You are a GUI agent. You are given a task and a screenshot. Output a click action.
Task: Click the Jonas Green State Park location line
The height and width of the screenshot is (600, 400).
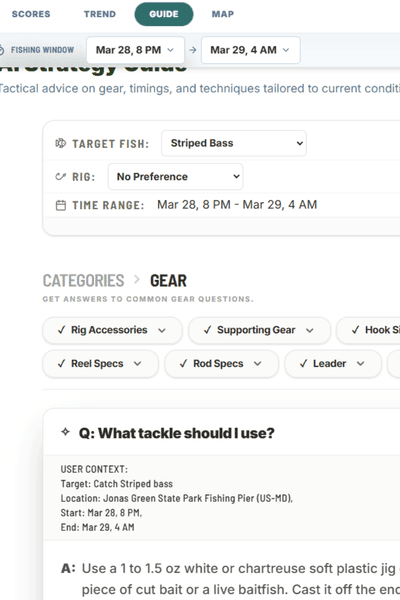(176, 498)
